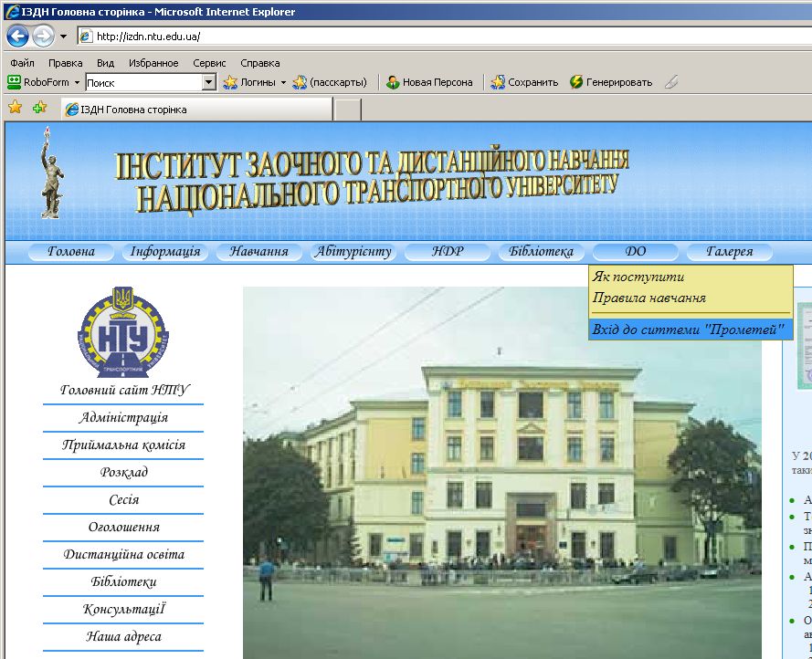Open the Наша адреса sidebar link
812x659 pixels.
(124, 637)
